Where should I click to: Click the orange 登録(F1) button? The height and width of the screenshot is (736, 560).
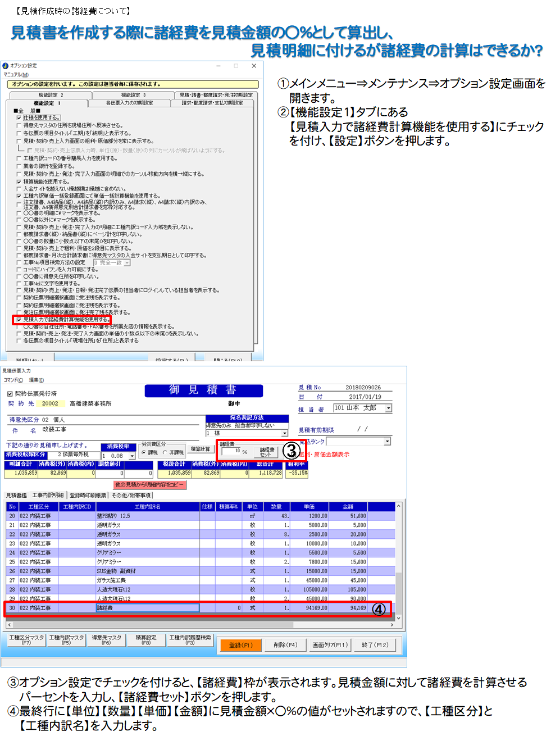[x=241, y=645]
